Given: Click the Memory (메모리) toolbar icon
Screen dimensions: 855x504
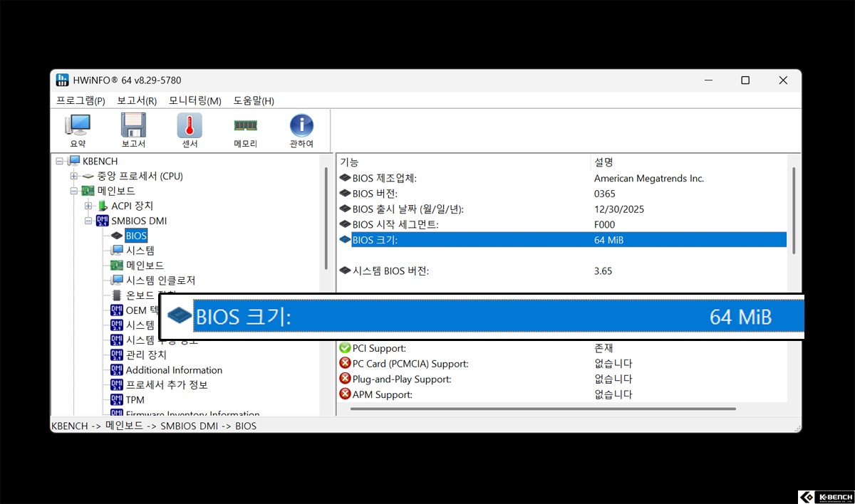Looking at the screenshot, I should [245, 131].
